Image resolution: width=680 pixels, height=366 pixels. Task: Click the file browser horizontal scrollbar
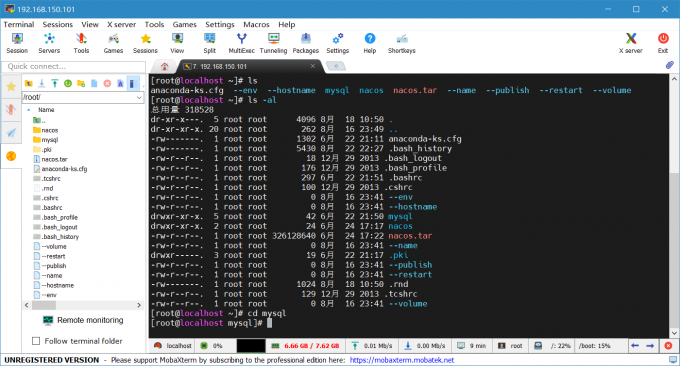[83, 305]
